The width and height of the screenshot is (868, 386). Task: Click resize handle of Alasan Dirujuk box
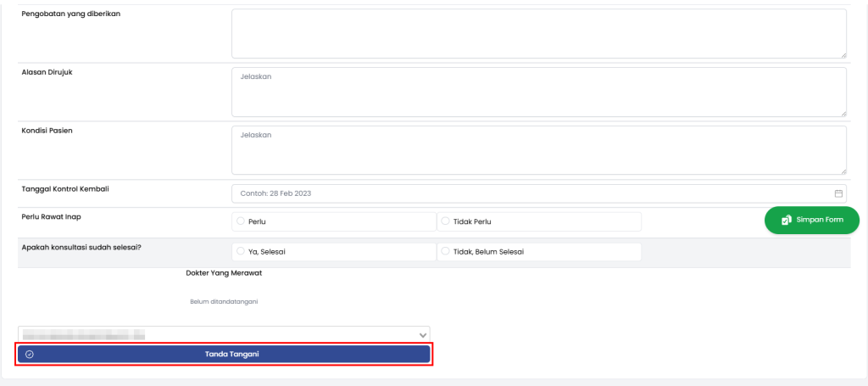[843, 112]
